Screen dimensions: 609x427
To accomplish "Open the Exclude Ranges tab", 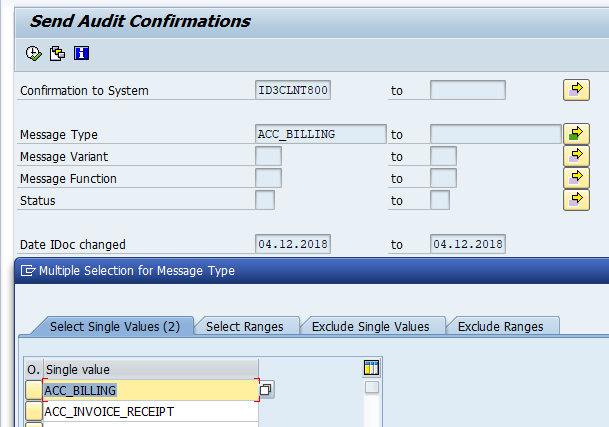I will [x=500, y=326].
